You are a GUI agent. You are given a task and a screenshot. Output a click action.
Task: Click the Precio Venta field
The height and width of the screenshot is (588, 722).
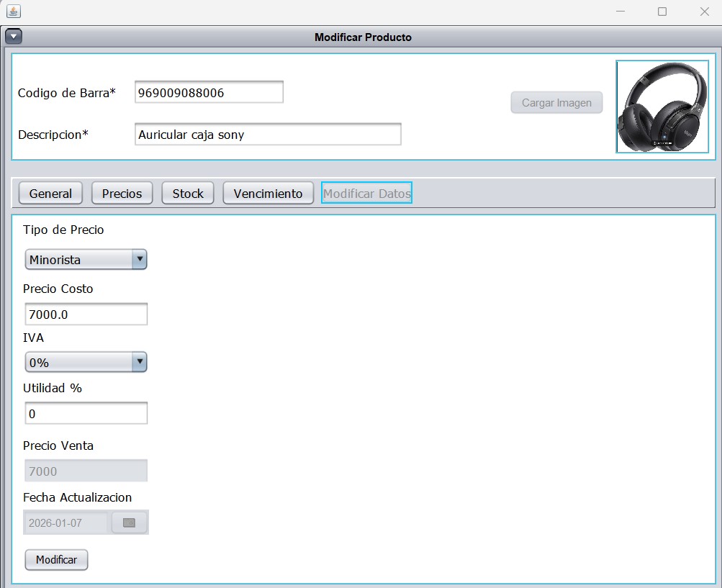[x=86, y=471]
